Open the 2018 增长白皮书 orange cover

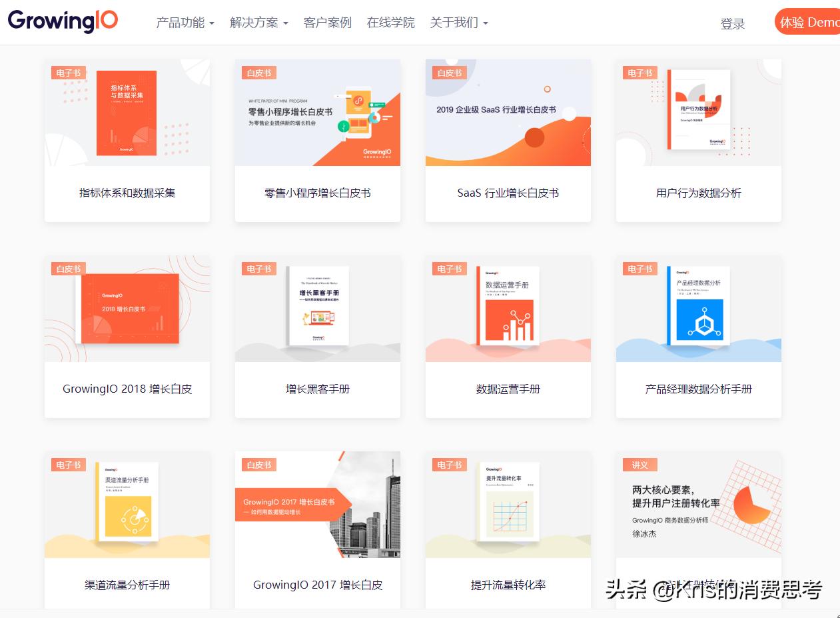[x=128, y=309]
